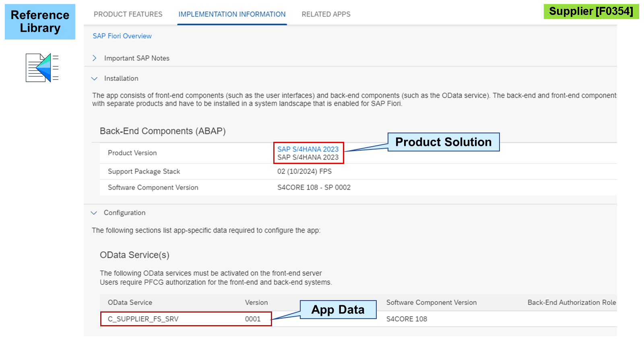This screenshot has width=644, height=340.
Task: Expand the Important SAP Notes section
Action: pyautogui.click(x=94, y=58)
